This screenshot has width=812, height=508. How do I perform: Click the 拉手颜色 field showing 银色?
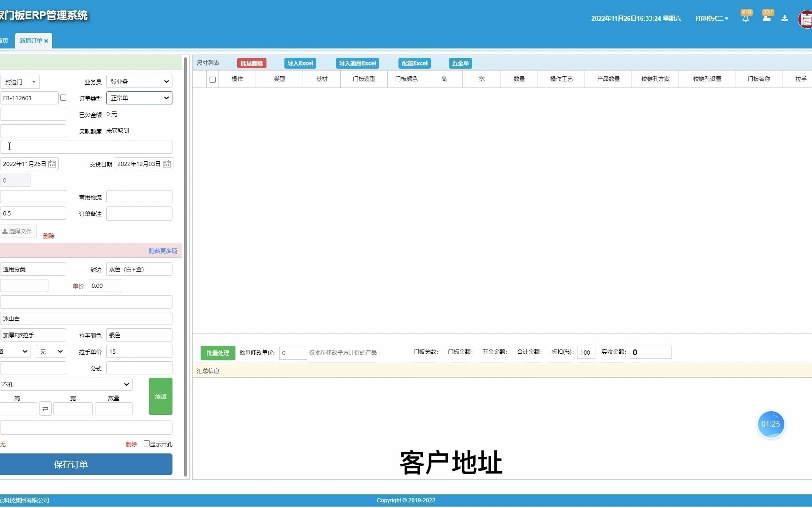click(x=139, y=335)
